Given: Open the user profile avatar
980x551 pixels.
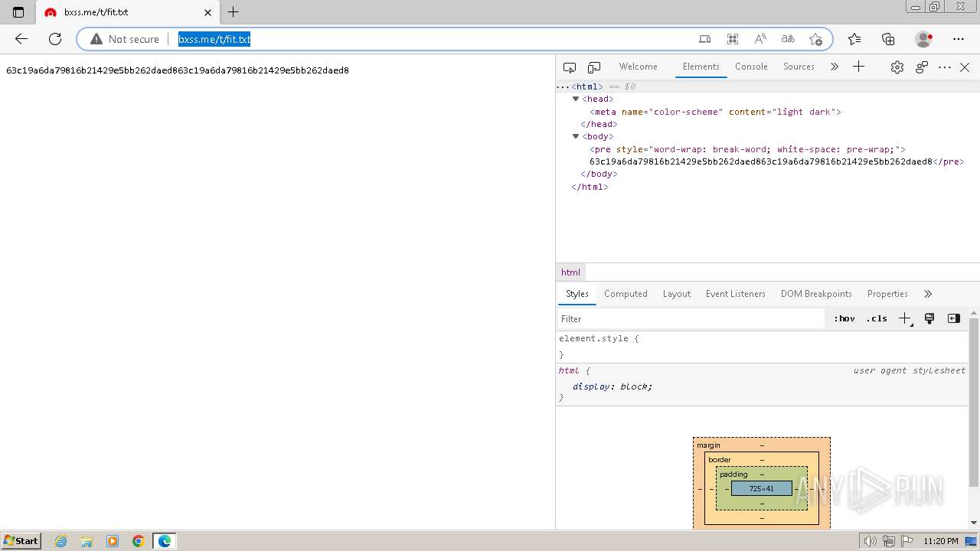Looking at the screenshot, I should (924, 39).
